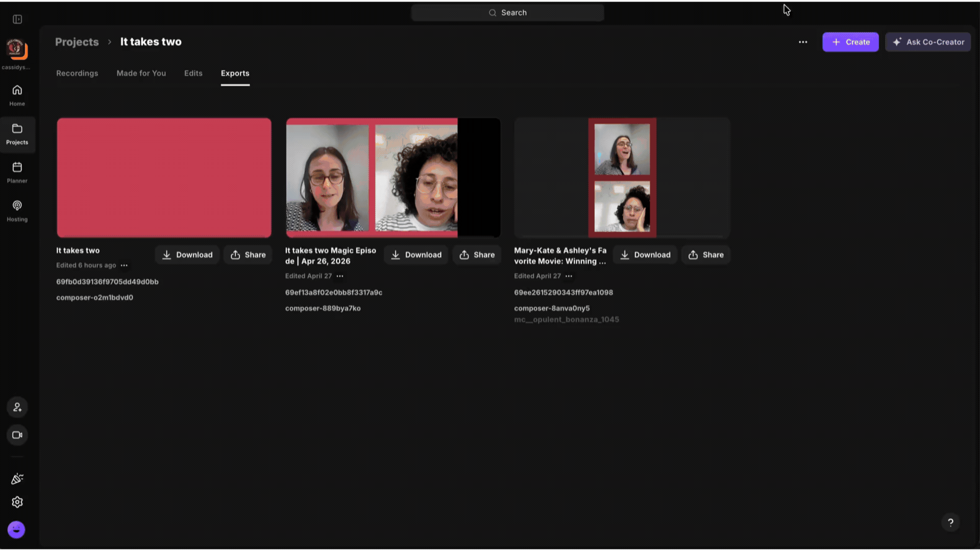The width and height of the screenshot is (980, 551).
Task: Click the invite people icon
Action: click(x=17, y=407)
